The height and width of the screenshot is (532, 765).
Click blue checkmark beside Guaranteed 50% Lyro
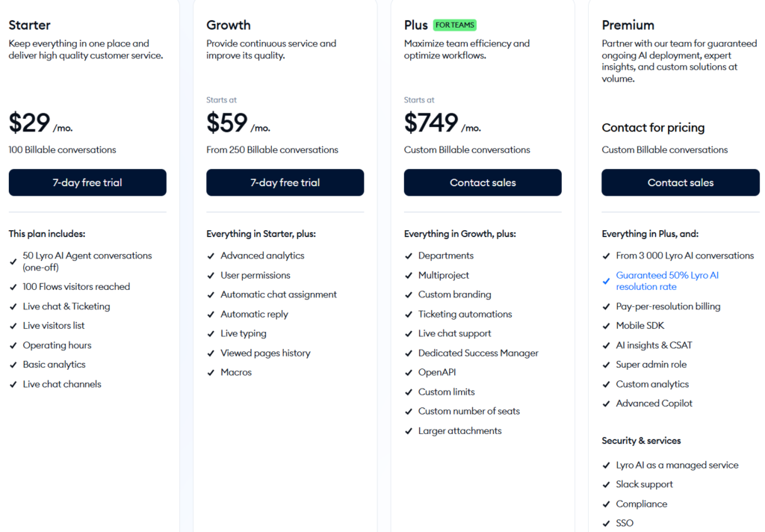click(607, 281)
